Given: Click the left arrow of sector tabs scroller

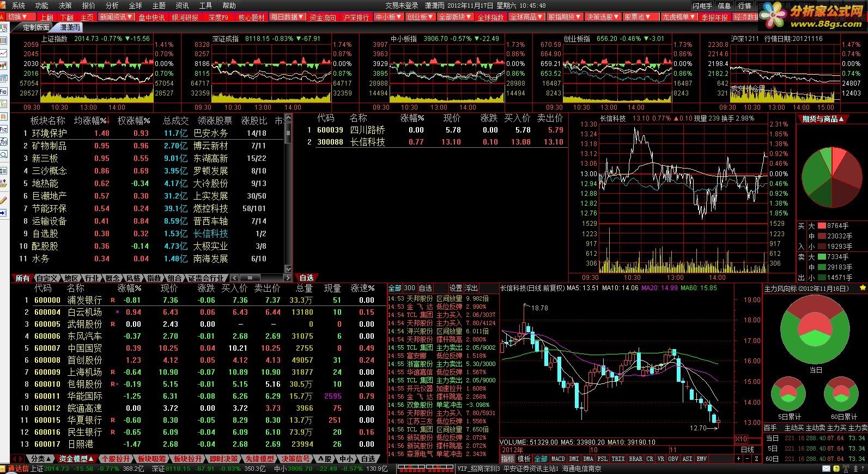Looking at the screenshot, I should 234,278.
